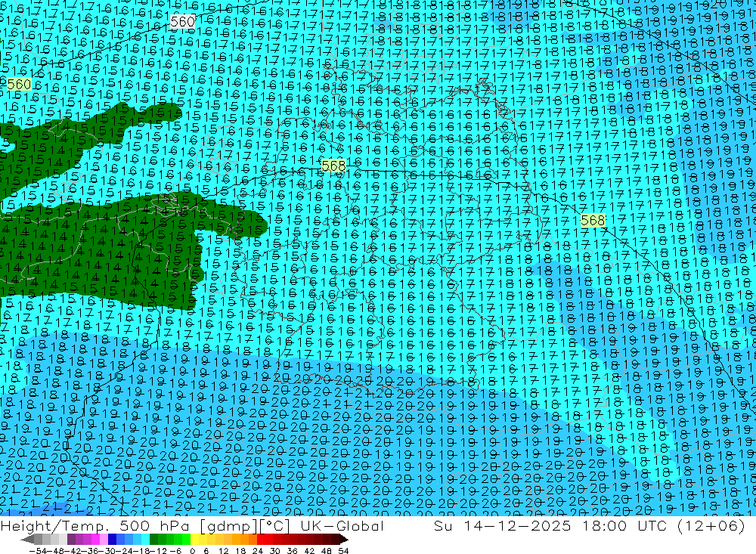Click the "18:00" time text

click(604, 526)
